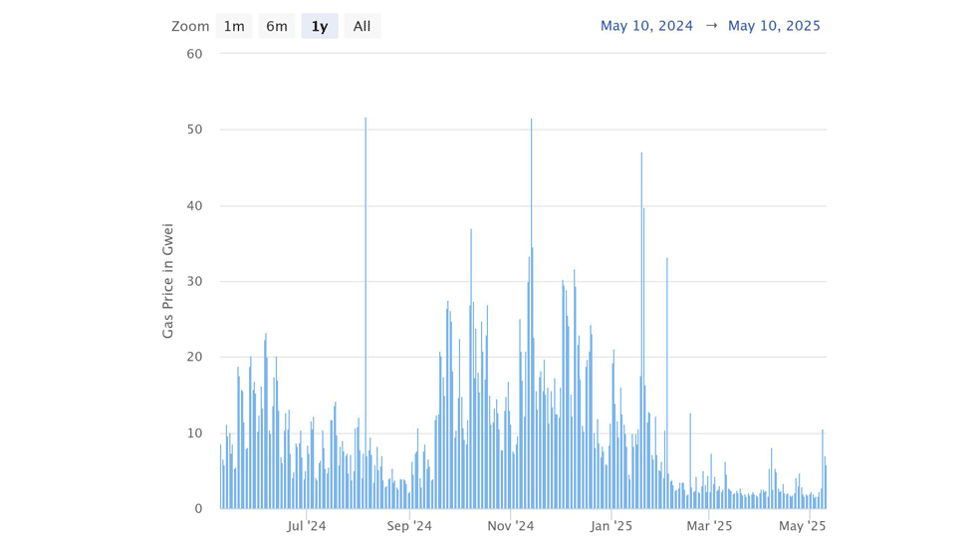Screen dimensions: 980x551
Task: Click the Gas Price in Gwei axis title
Action: coord(168,280)
